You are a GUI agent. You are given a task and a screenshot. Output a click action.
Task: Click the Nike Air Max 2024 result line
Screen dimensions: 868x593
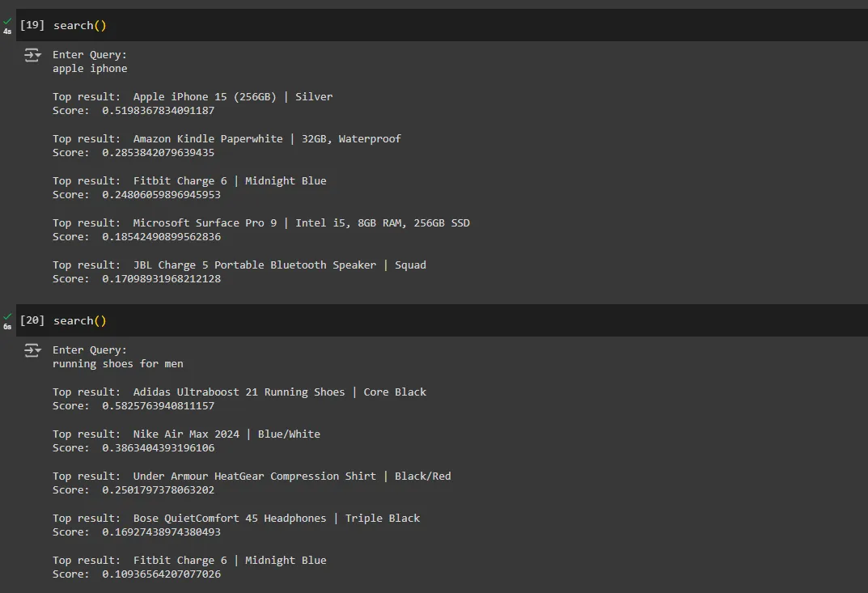187,434
